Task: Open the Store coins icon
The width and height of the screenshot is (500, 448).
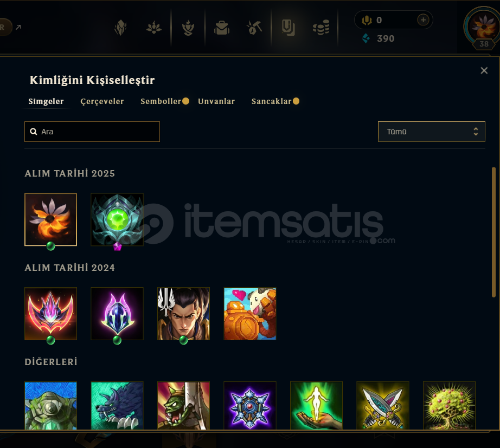Action: point(321,28)
